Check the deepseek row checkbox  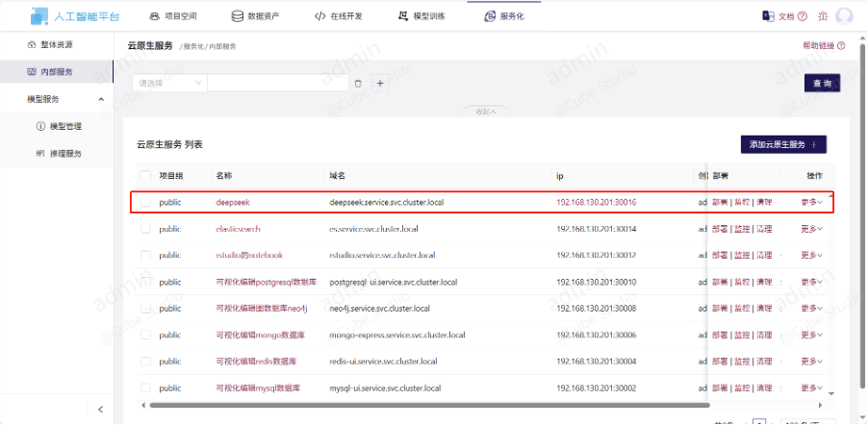click(145, 203)
